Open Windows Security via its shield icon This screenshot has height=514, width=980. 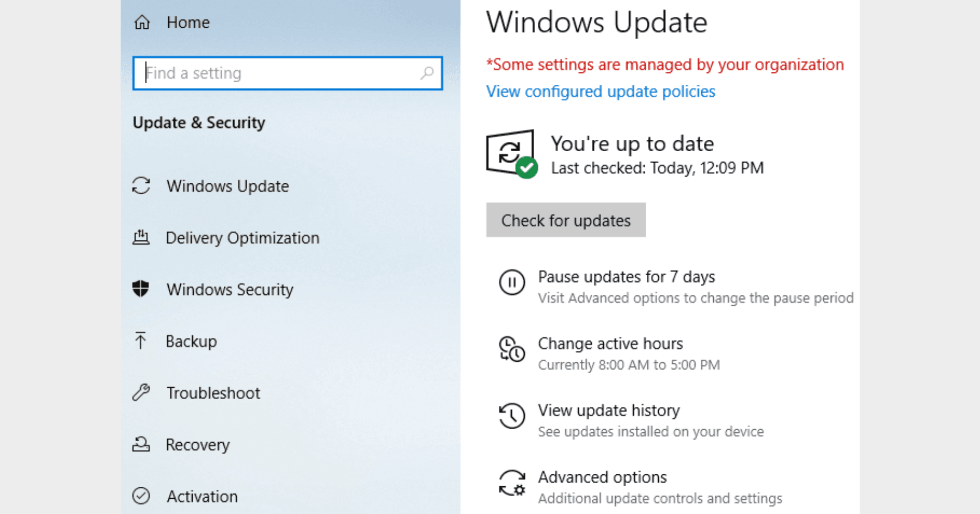click(141, 289)
